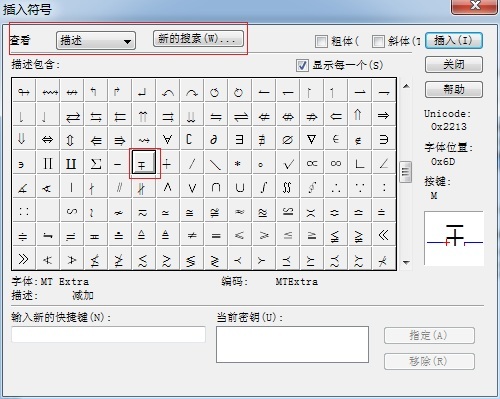
Task: Click the symbol grid scrollbar down arrow
Action: 406,262
